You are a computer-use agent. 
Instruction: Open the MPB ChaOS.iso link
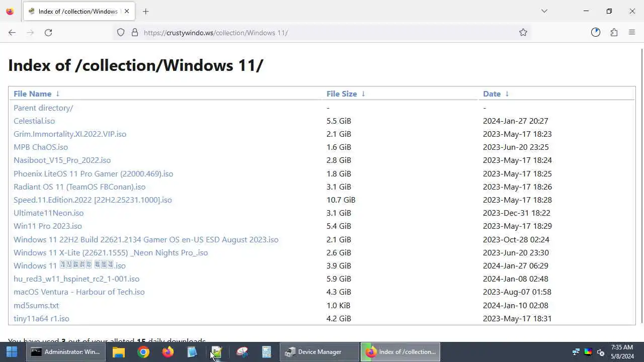(x=41, y=147)
